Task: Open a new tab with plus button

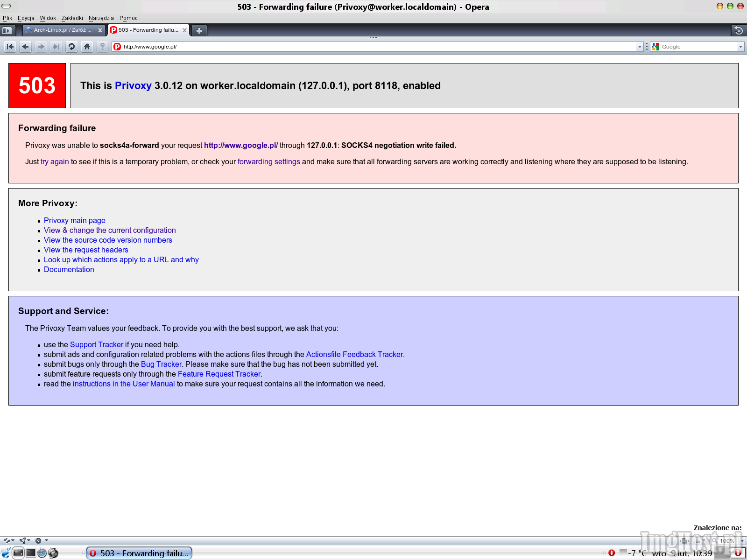Action: pos(199,30)
